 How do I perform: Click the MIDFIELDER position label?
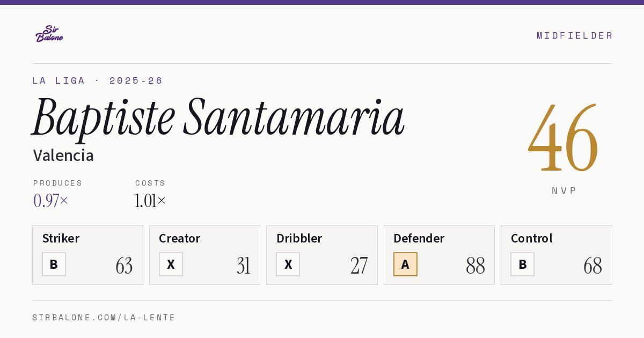[x=574, y=35]
